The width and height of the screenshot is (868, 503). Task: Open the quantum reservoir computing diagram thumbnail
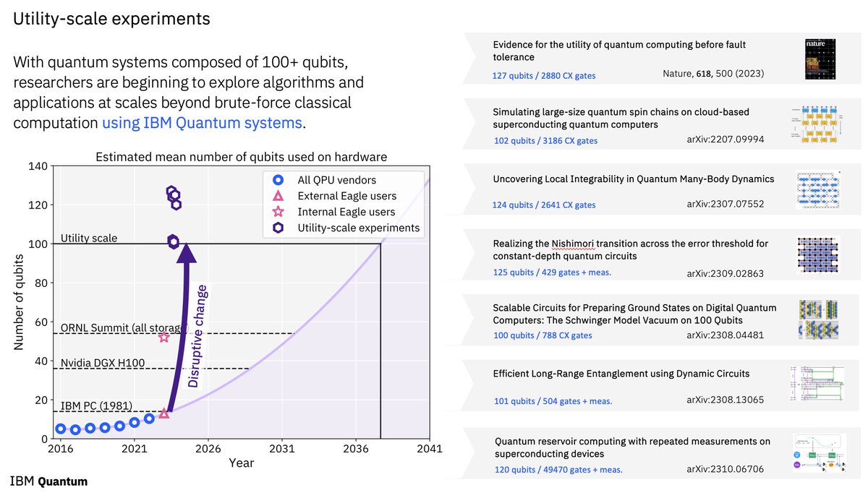coord(818,452)
